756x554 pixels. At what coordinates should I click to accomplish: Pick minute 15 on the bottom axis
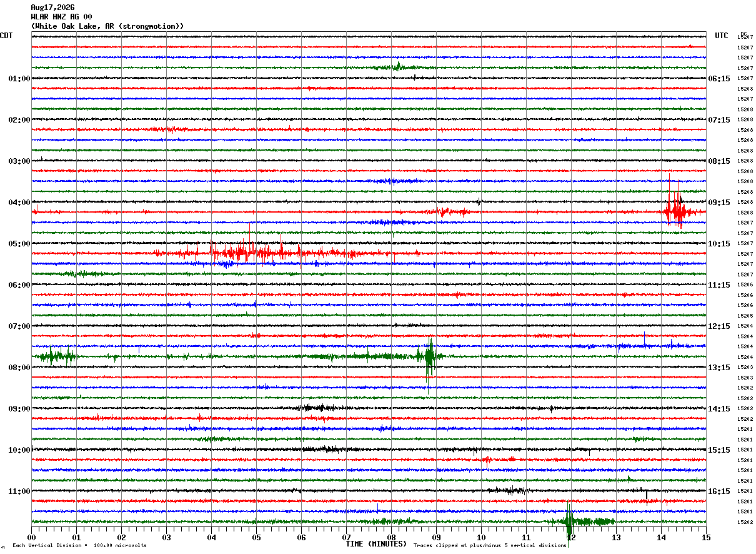click(x=706, y=537)
